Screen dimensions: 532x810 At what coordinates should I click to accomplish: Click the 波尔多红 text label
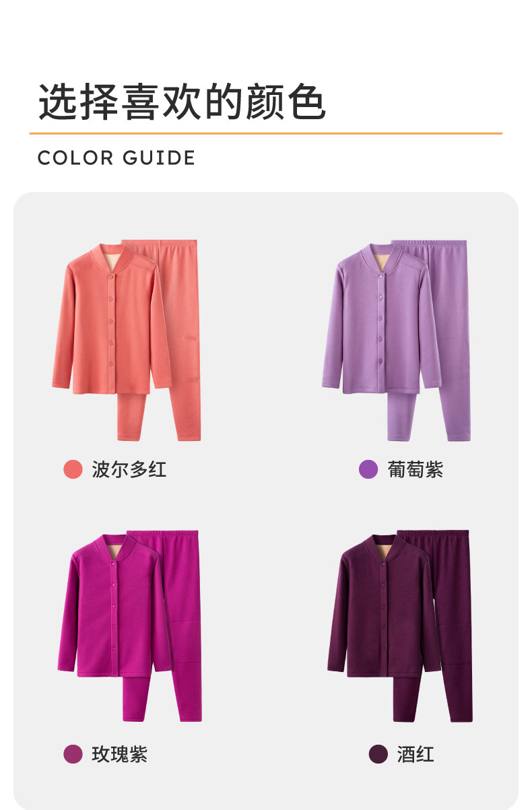coord(129,469)
